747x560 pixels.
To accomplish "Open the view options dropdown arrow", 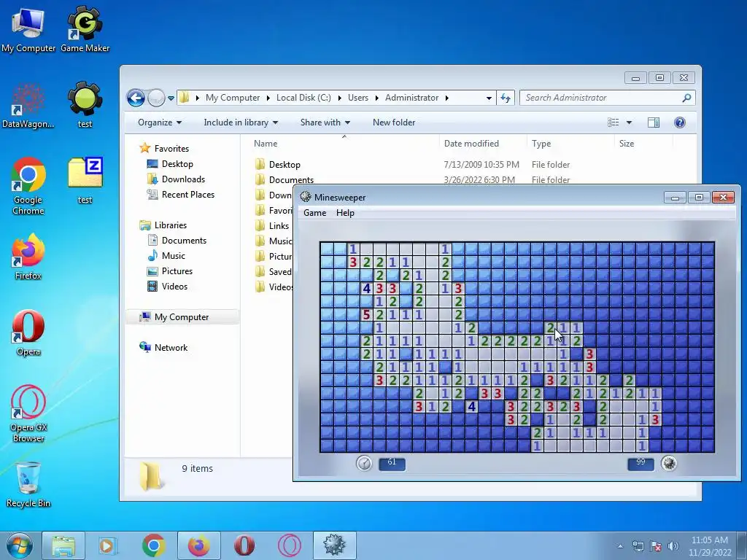I will click(x=629, y=122).
